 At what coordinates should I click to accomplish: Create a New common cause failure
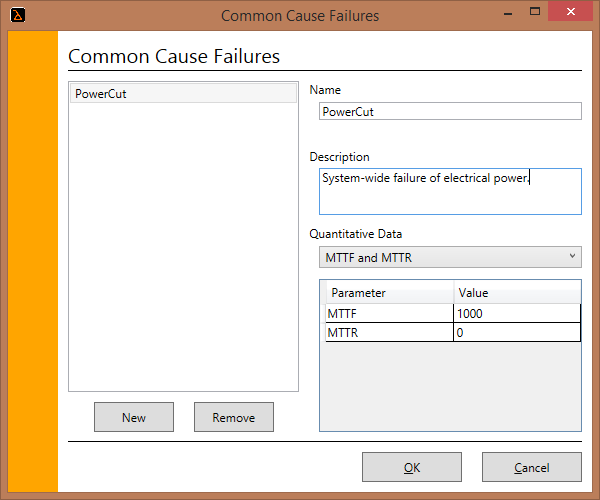(134, 417)
